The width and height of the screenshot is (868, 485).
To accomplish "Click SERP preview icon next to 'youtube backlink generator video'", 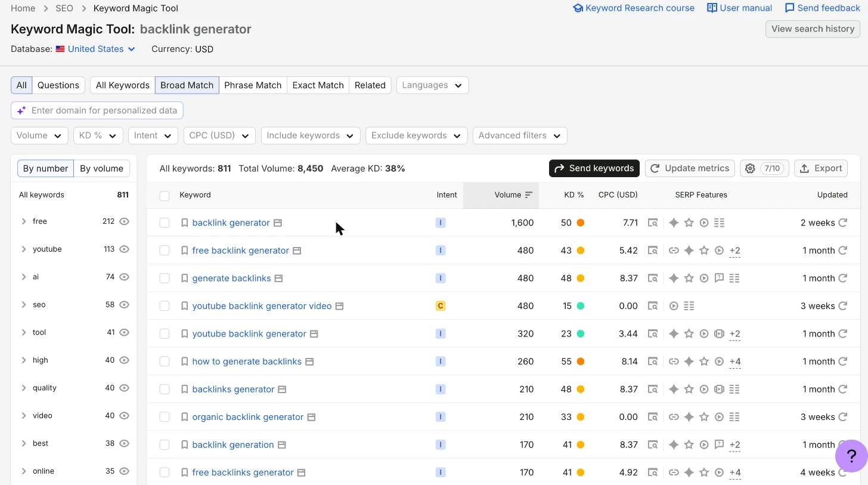I will [x=339, y=306].
